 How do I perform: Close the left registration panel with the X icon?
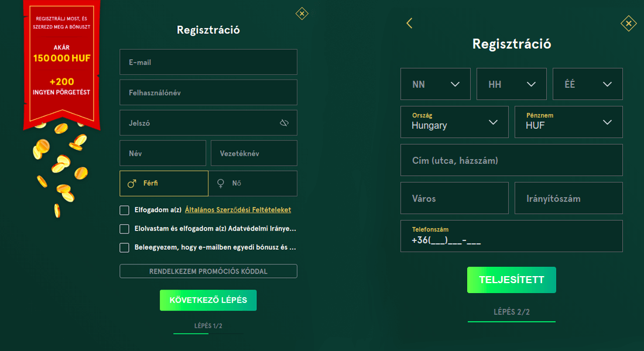[x=302, y=13]
